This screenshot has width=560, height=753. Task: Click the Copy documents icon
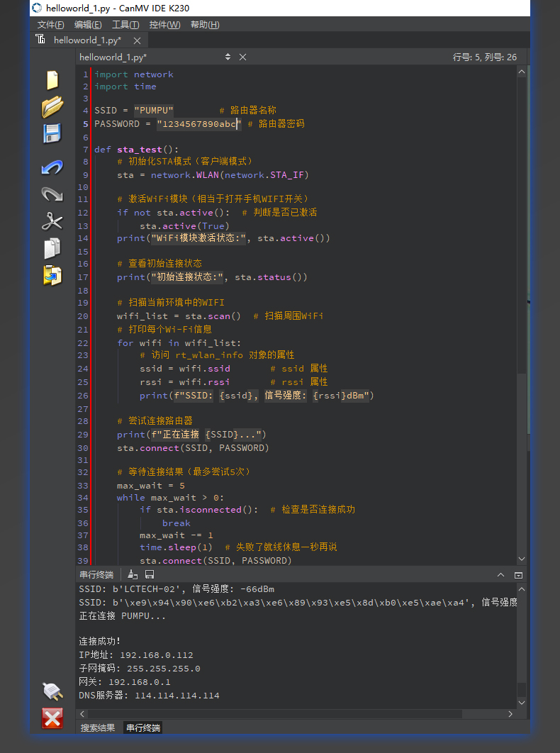tap(52, 248)
